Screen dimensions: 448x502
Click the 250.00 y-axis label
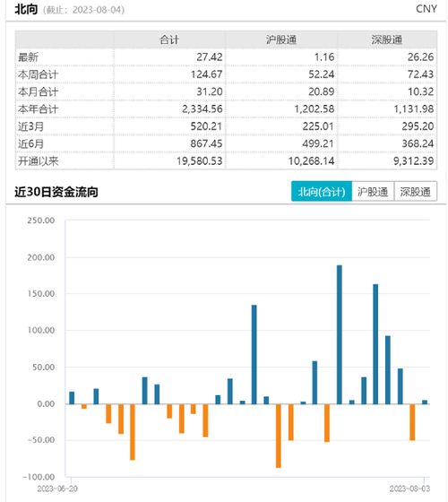coord(41,221)
